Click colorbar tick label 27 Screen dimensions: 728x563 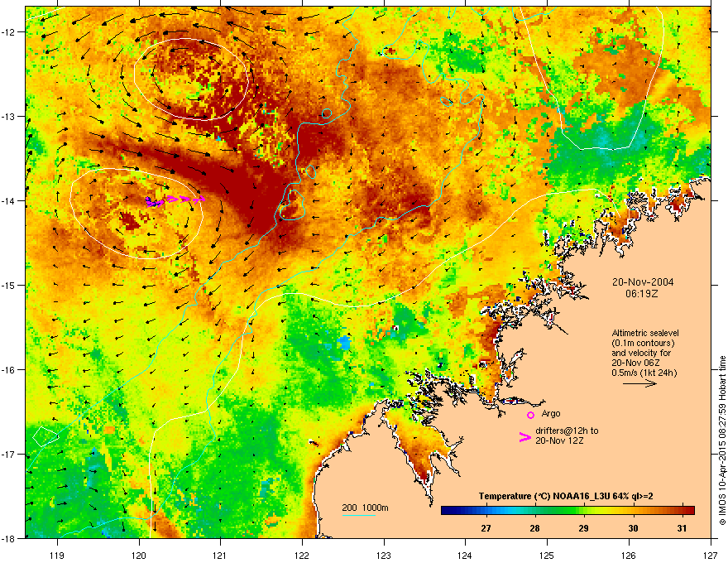pyautogui.click(x=486, y=528)
